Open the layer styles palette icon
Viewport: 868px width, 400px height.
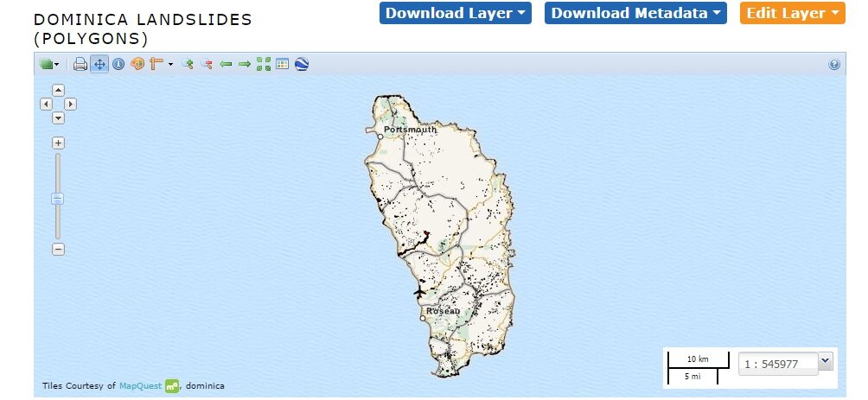tap(137, 64)
